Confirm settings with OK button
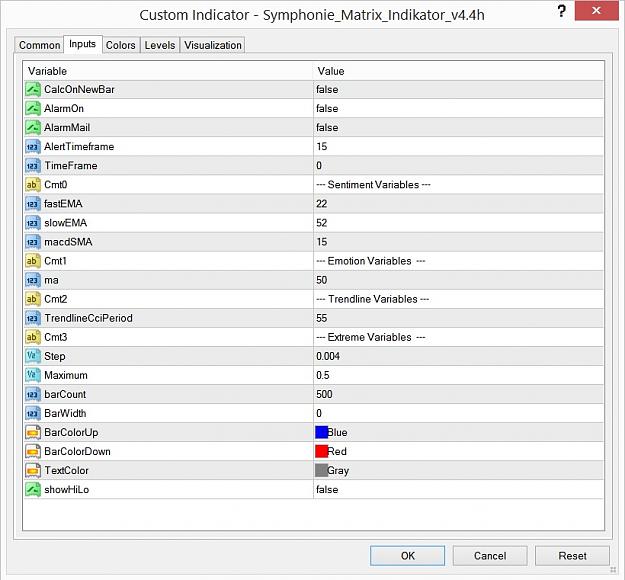This screenshot has width=625, height=580. point(407,556)
